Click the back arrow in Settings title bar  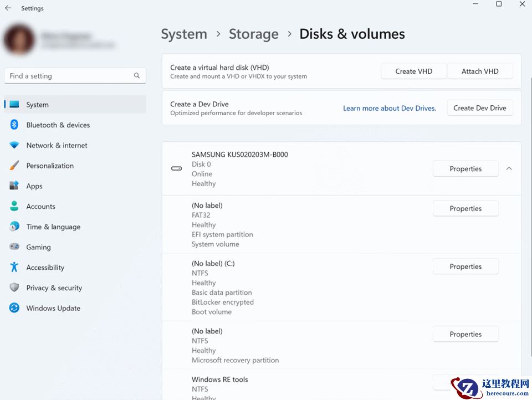click(8, 8)
